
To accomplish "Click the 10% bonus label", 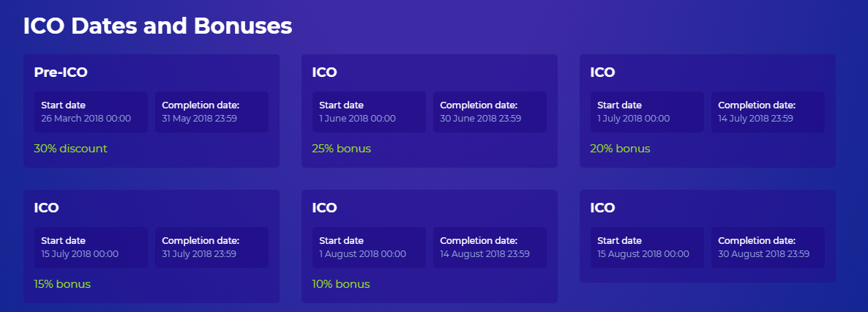I will click(x=341, y=284).
